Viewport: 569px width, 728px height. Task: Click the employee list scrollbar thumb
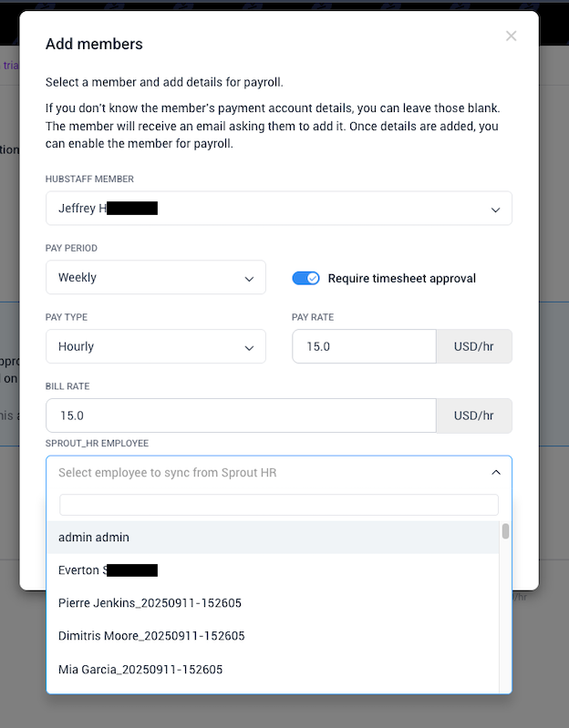(x=505, y=531)
